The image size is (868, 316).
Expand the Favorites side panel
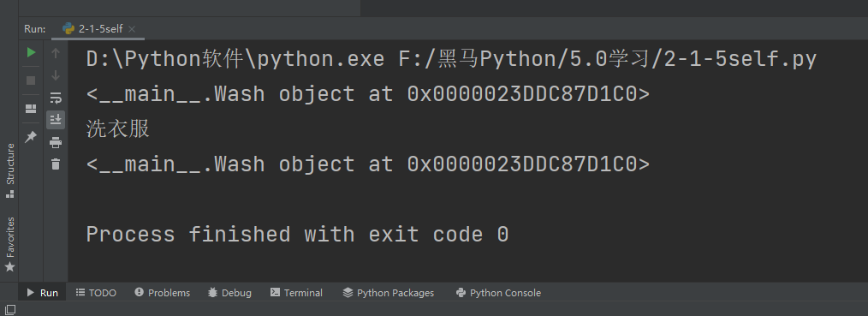pyautogui.click(x=10, y=244)
